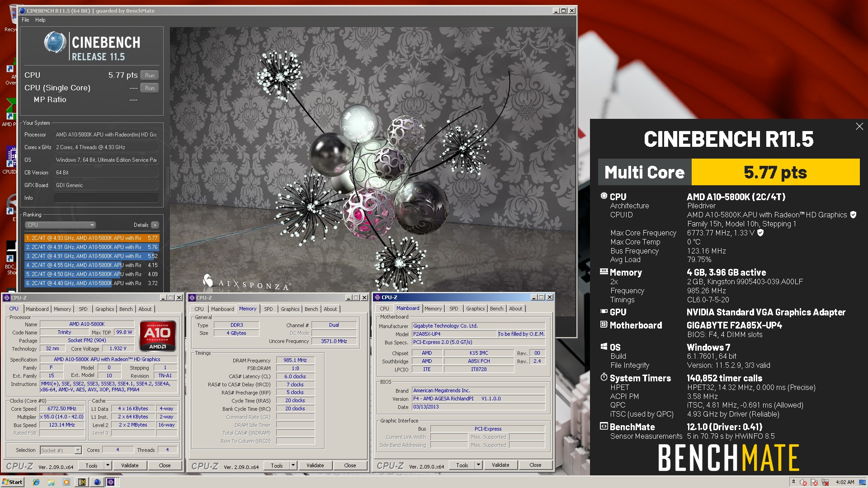Select ranking row 3 with score 5.52
The height and width of the screenshot is (488, 868).
point(92,256)
